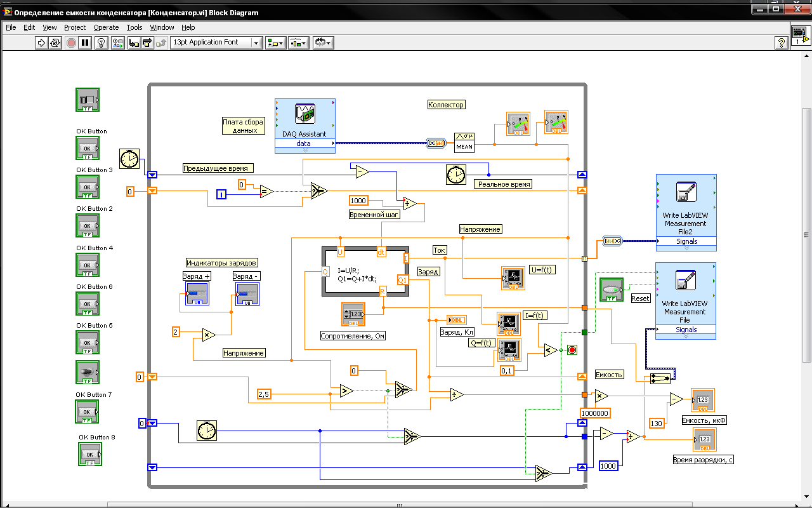Open the Operate menu
The image size is (812, 508).
coord(106,27)
